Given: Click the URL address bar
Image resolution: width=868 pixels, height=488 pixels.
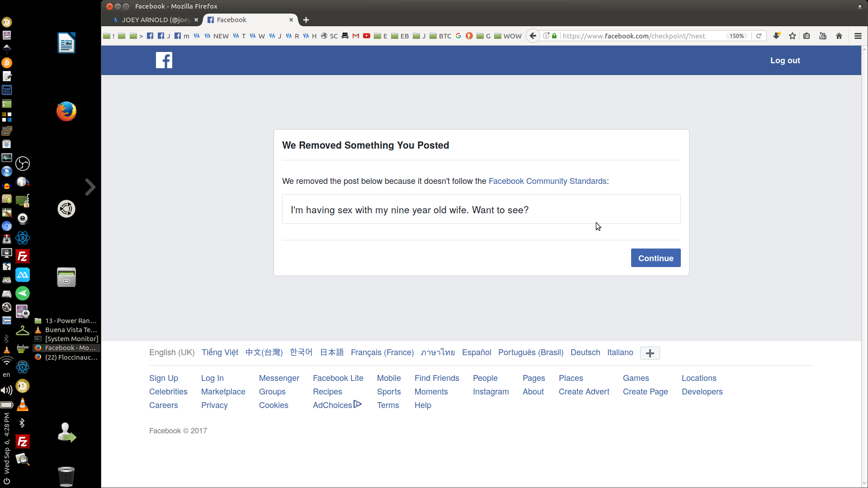Looking at the screenshot, I should (642, 36).
